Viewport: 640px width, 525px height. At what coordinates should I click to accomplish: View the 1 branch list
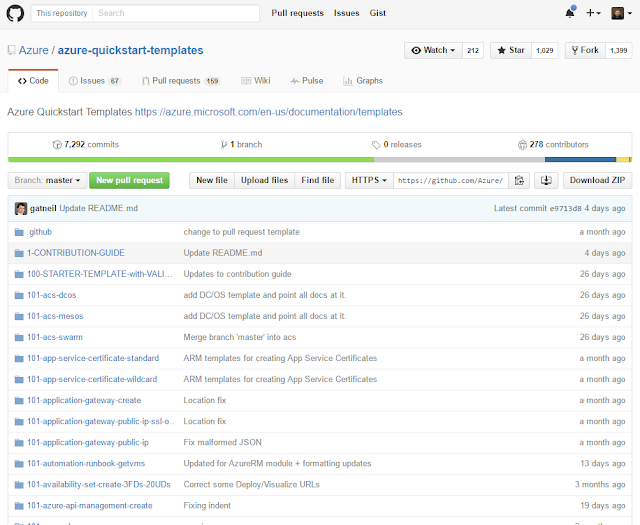tap(241, 145)
